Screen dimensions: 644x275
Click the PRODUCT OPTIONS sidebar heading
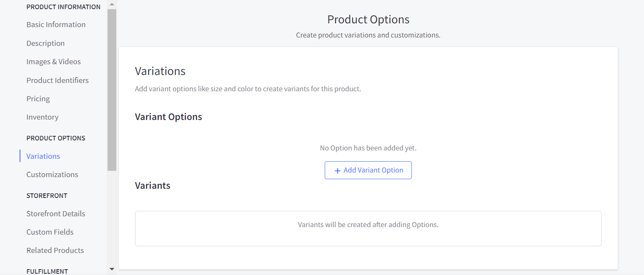pos(56,138)
